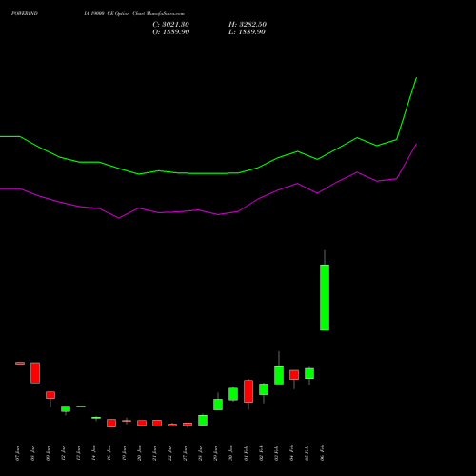Click the open price value O: 1889.90
476x476 pixels.
click(x=171, y=32)
